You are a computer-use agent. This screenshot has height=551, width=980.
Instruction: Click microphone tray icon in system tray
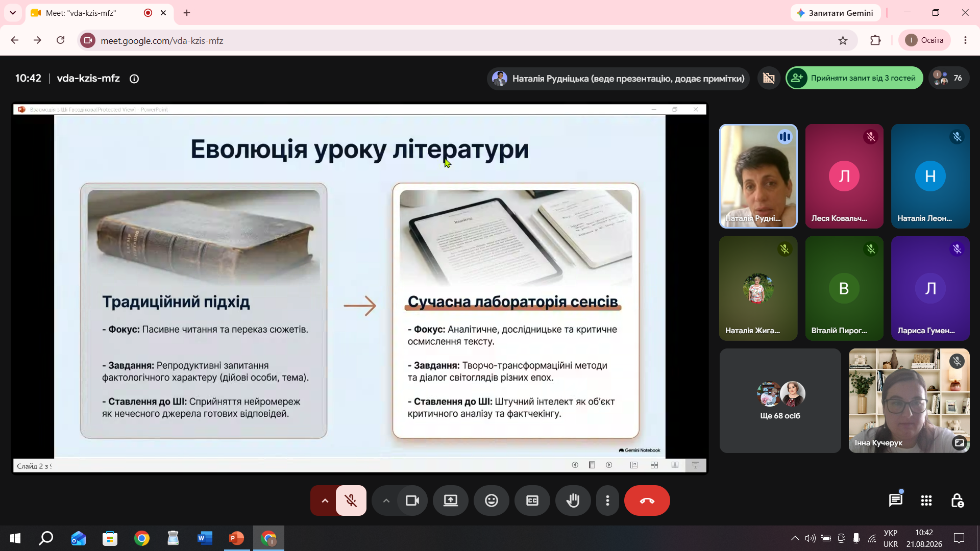coord(856,538)
